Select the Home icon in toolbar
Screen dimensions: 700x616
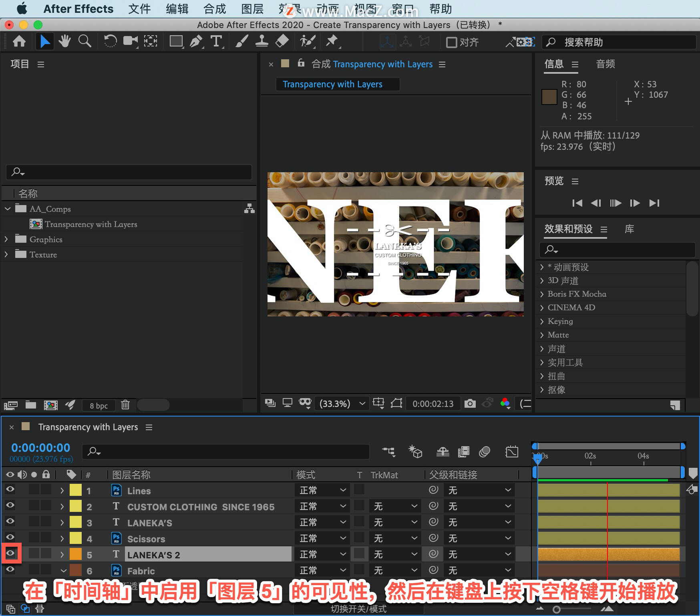[x=19, y=41]
